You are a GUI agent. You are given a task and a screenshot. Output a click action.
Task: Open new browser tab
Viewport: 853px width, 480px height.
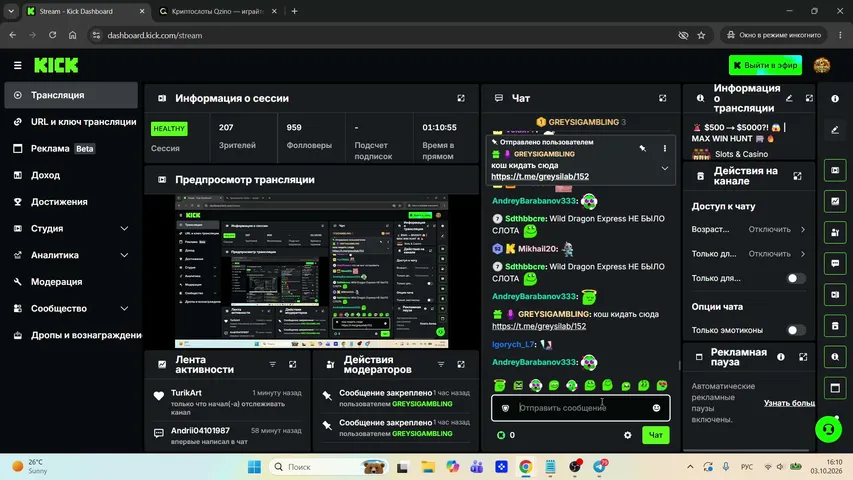tap(294, 11)
